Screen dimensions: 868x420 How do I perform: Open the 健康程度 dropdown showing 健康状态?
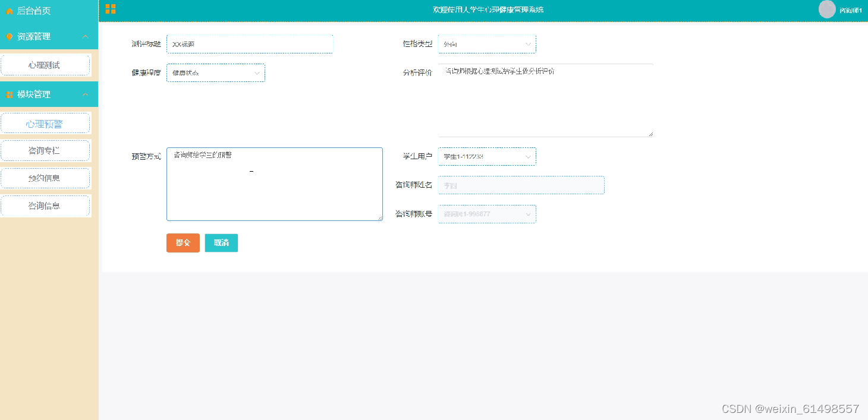pos(216,72)
